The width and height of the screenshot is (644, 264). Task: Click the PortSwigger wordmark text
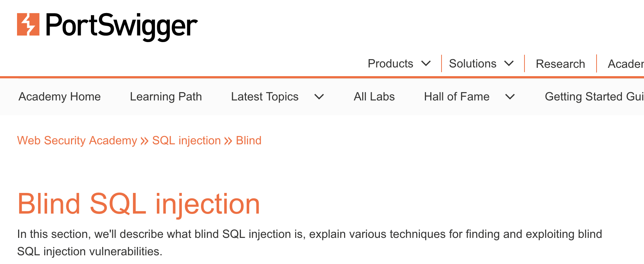[122, 25]
